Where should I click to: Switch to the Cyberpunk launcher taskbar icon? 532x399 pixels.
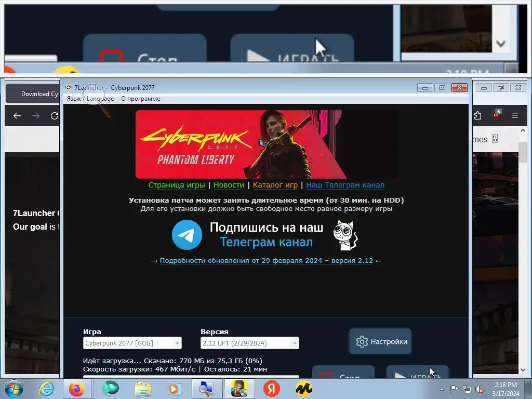(x=239, y=389)
